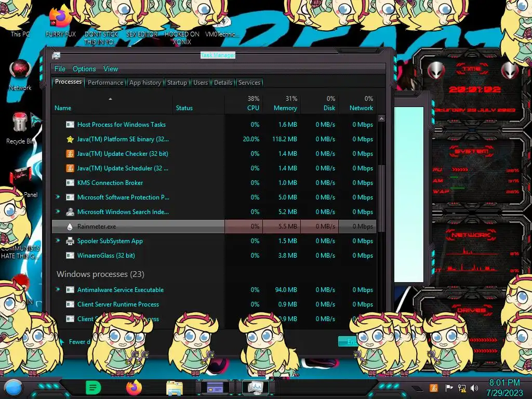This screenshot has height=399, width=532.
Task: Open the volume speaker tray icon
Action: pos(475,388)
